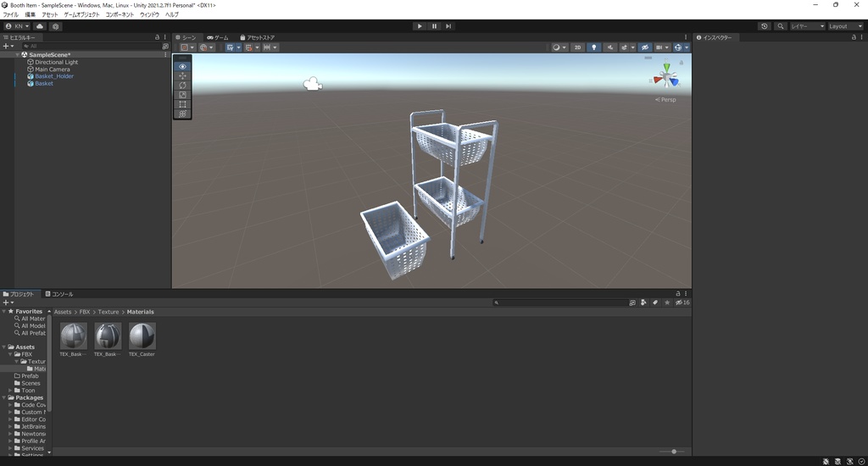Collapse the Packages folder tree
This screenshot has width=868, height=466.
click(4, 397)
